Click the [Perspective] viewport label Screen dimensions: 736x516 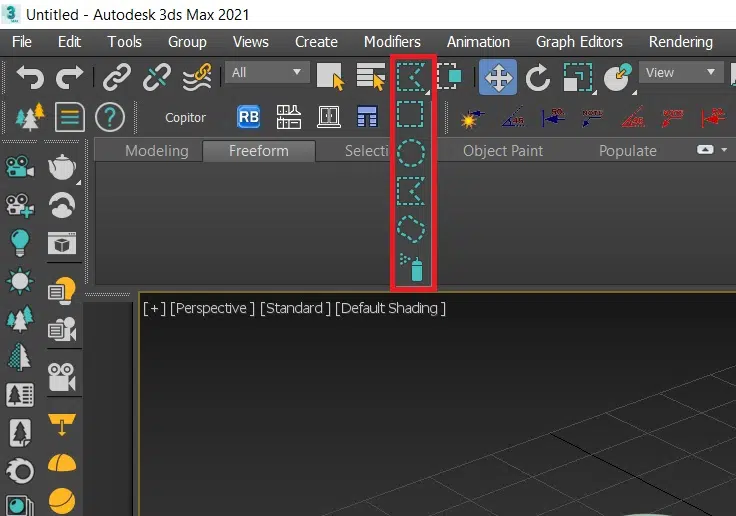212,308
